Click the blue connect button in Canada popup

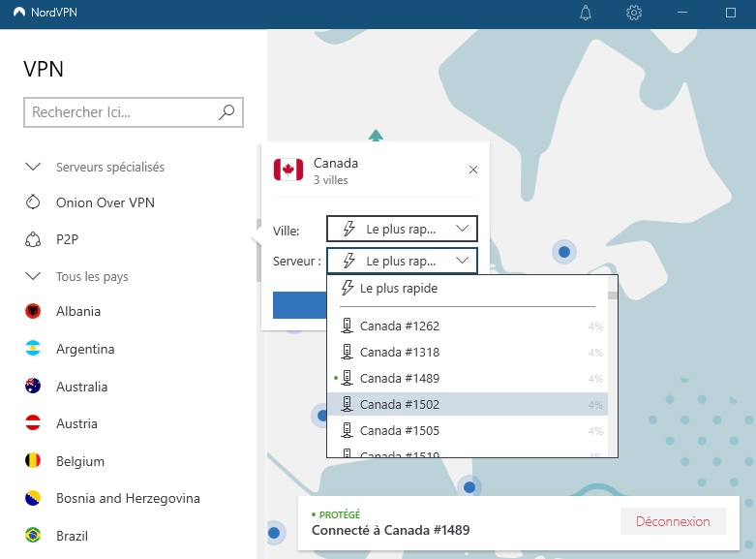pos(299,305)
